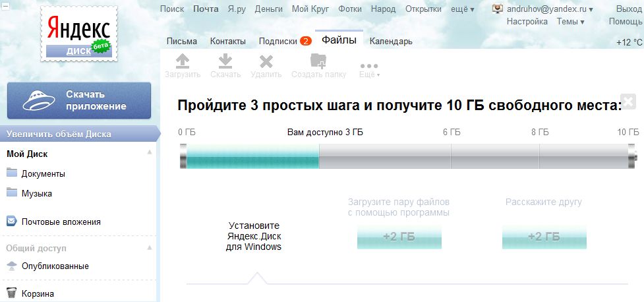Viewport: 644px width, 302px height.
Task: Select the Расскажите другу step text
Action: [544, 202]
